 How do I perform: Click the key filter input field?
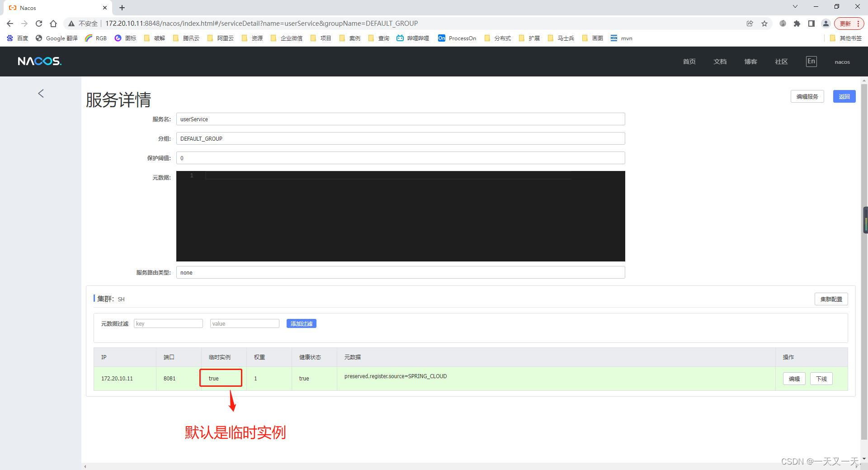(168, 323)
